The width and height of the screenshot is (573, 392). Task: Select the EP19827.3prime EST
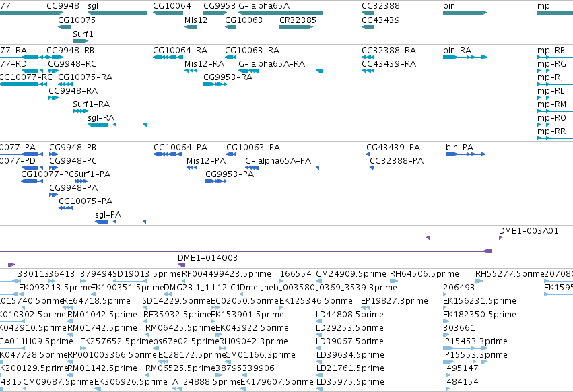[x=366, y=308]
